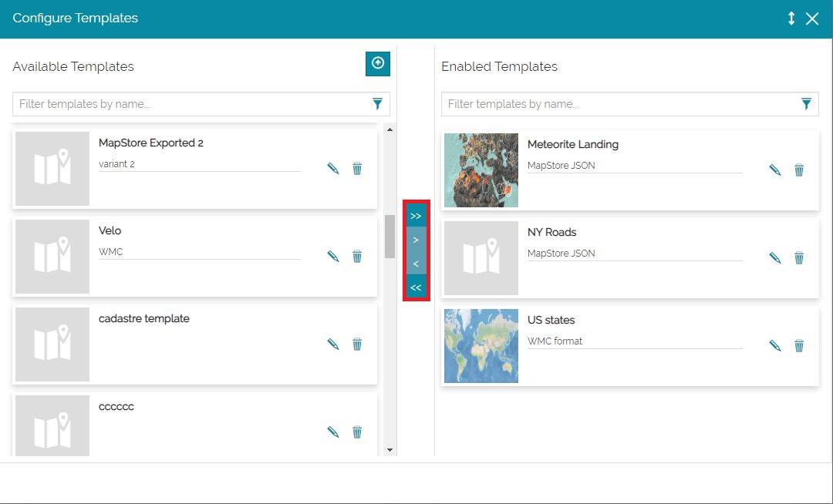Edit the Velo template

click(333, 256)
